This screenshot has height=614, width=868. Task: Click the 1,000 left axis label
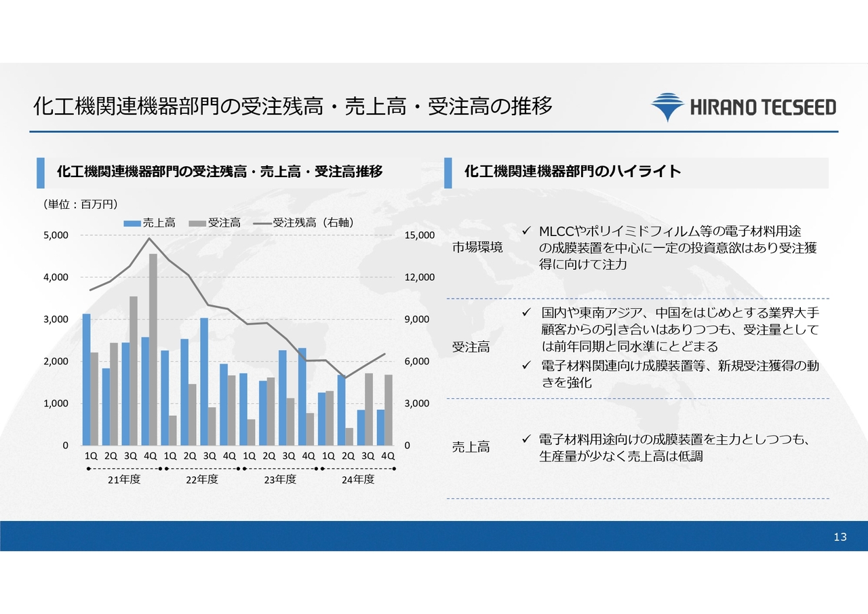(x=56, y=404)
